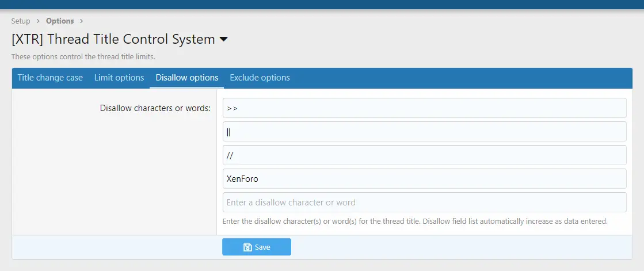Viewport: 644px width, 271px height.
Task: Open the title dropdown caret arrow
Action: pos(223,40)
